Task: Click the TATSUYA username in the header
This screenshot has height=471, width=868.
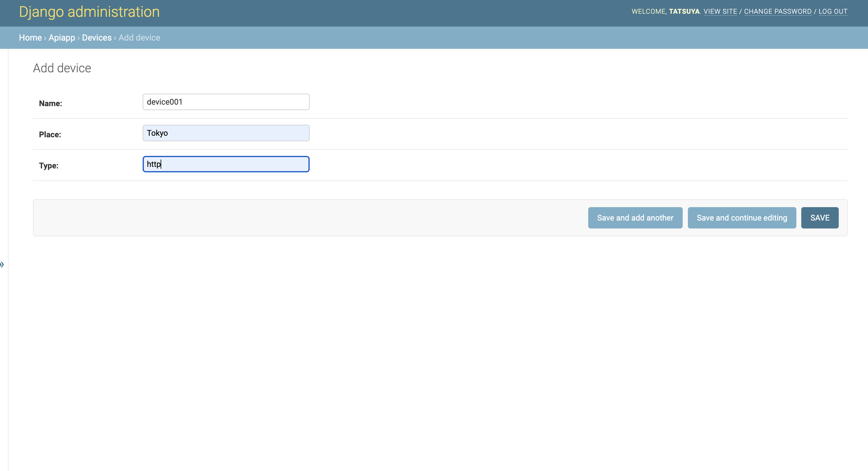Action: coord(684,12)
